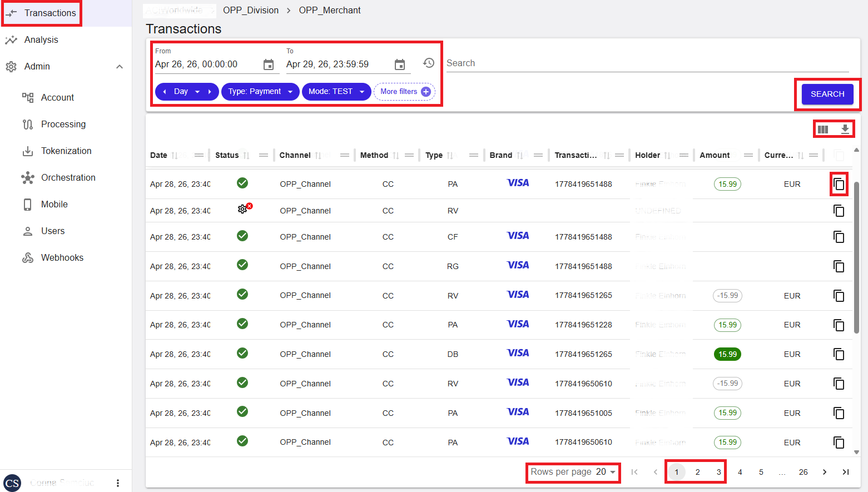Viewport: 868px width, 492px height.
Task: Click the table vertical scrollbar
Action: [x=856, y=257]
